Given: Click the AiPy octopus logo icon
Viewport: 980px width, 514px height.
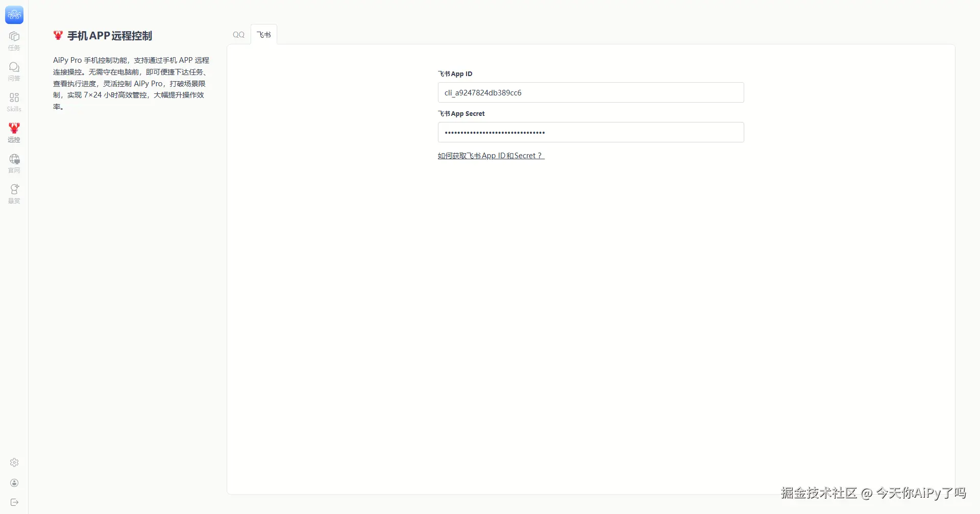Looking at the screenshot, I should click(x=14, y=15).
